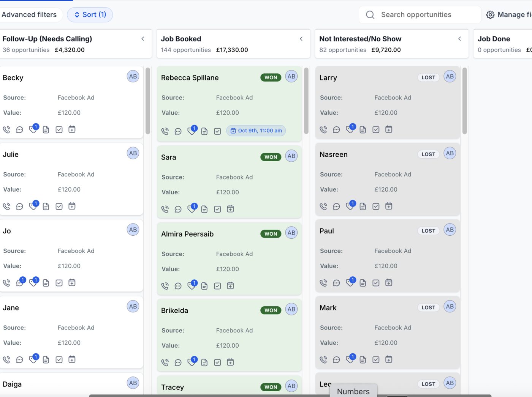Click the LOST badge on Larry's card
The height and width of the screenshot is (397, 532).
click(428, 77)
